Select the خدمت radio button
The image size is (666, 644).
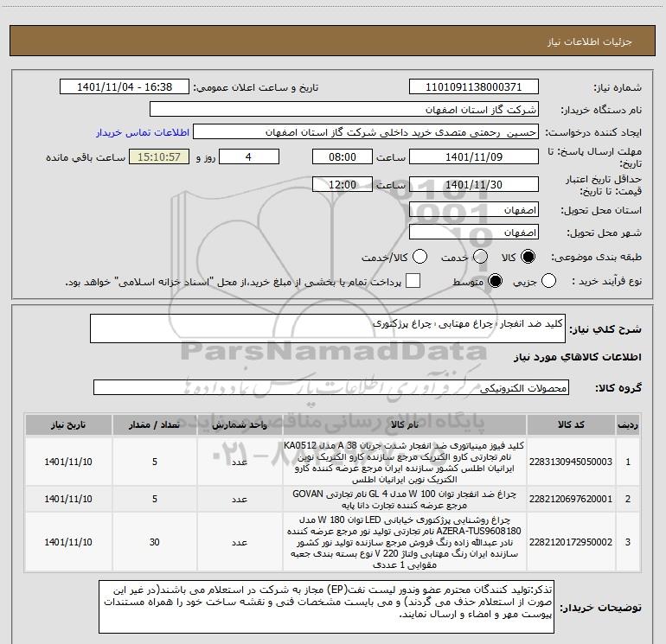(x=480, y=257)
